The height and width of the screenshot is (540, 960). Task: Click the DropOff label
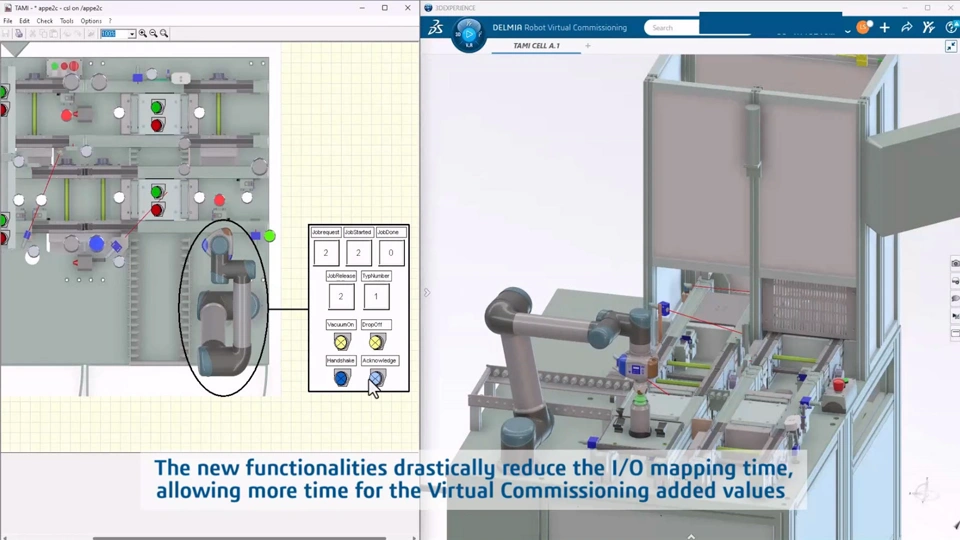pyautogui.click(x=376, y=324)
